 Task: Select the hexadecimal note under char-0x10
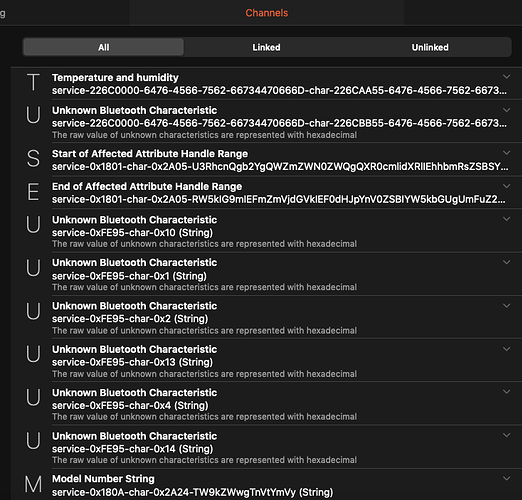pos(204,244)
